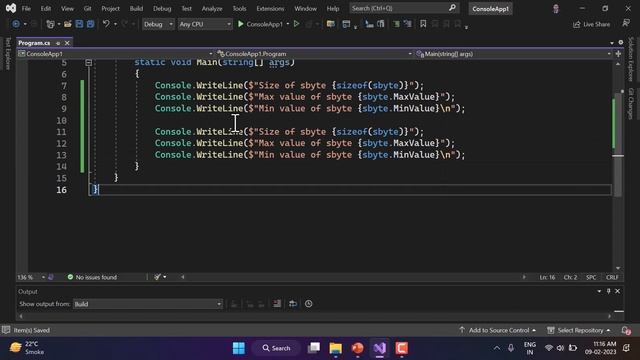Click the Live Share icon button

[591, 24]
